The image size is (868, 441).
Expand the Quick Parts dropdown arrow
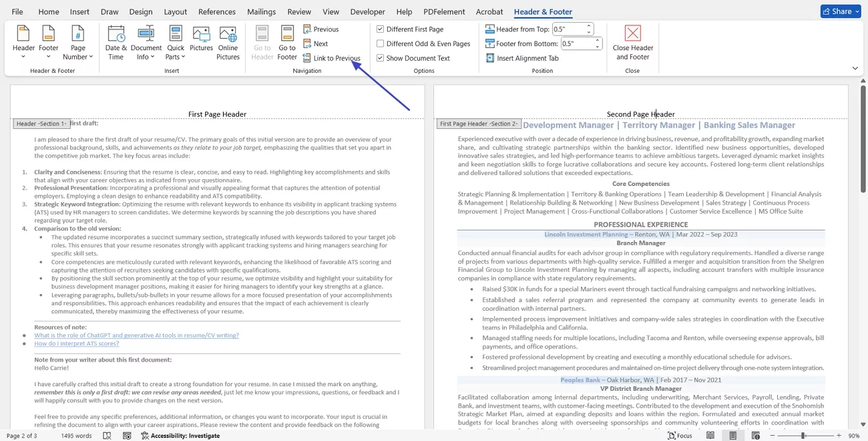(x=183, y=57)
